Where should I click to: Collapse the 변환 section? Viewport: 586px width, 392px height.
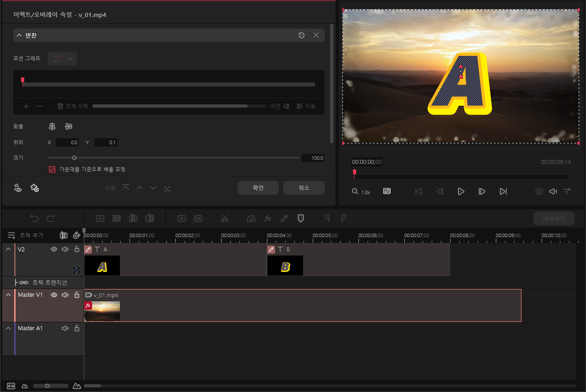[19, 35]
